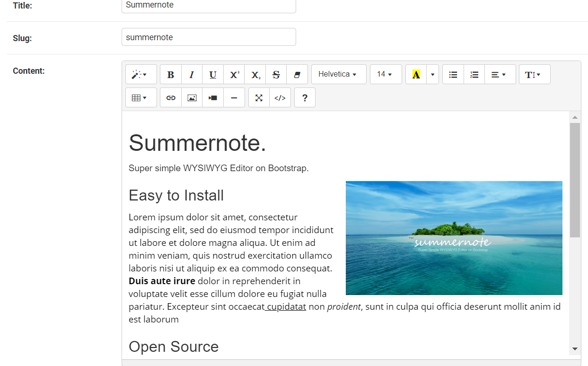Insert a video
Screen dimensions: 588x366
point(212,97)
